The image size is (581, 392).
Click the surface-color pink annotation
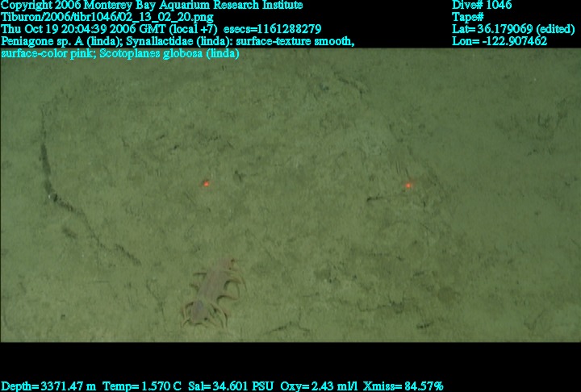pos(48,53)
